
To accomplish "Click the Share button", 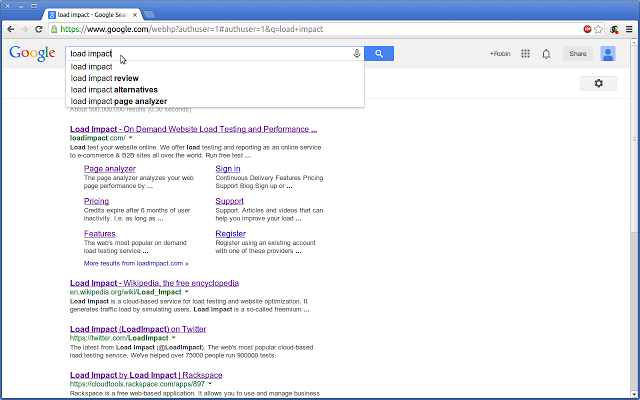I will [578, 53].
